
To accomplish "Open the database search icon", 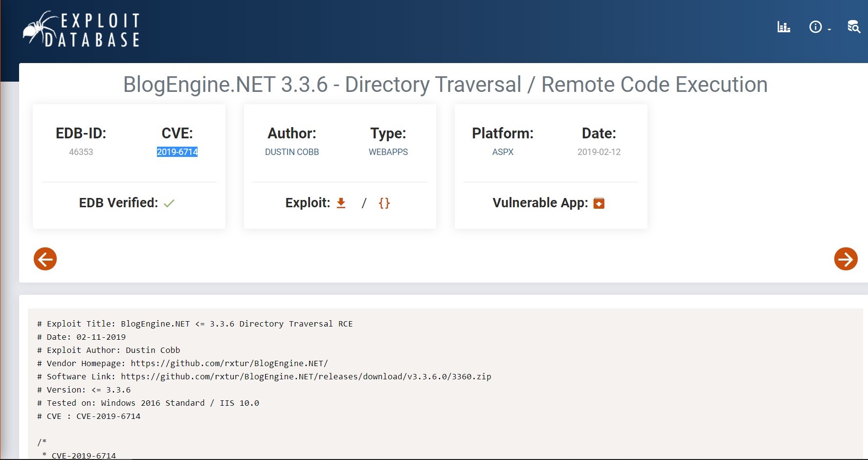I will (854, 27).
